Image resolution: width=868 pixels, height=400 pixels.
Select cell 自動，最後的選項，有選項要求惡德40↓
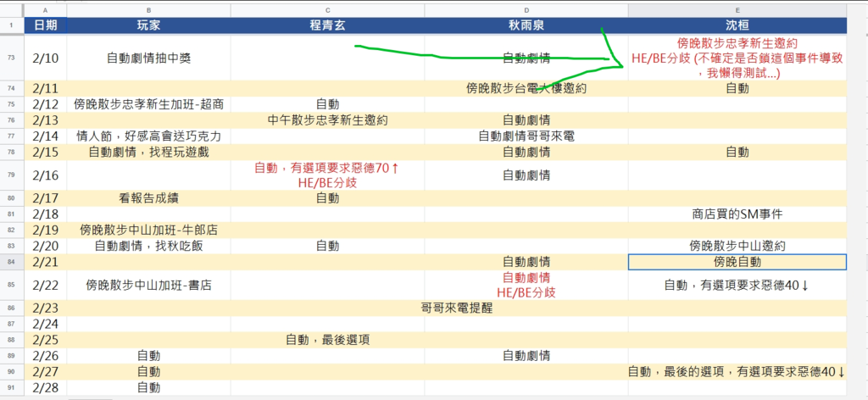pyautogui.click(x=737, y=372)
